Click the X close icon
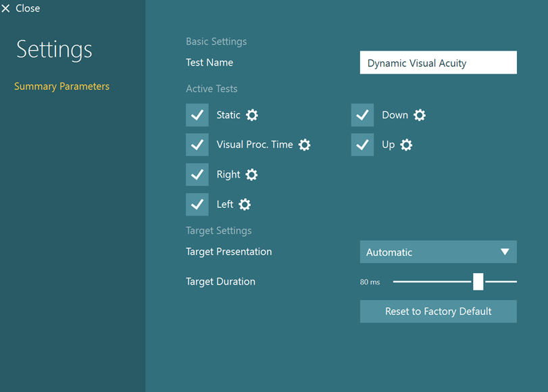548x392 pixels. (5, 8)
